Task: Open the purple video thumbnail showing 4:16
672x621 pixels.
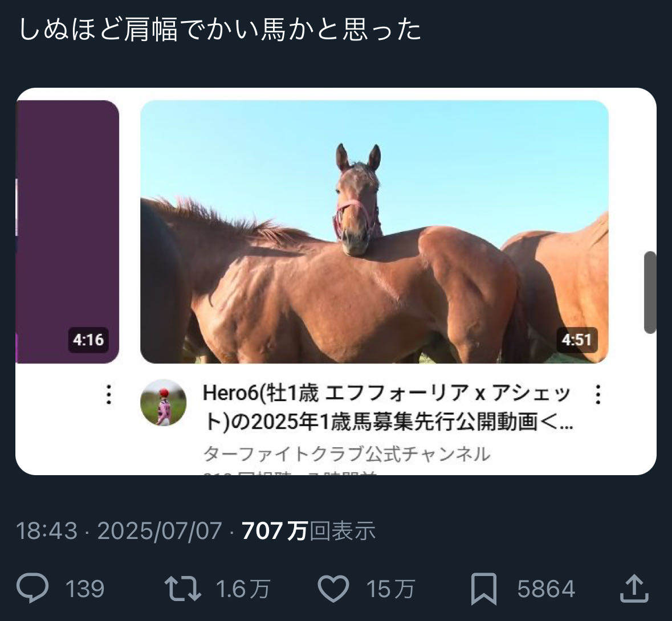Action: tap(67, 232)
